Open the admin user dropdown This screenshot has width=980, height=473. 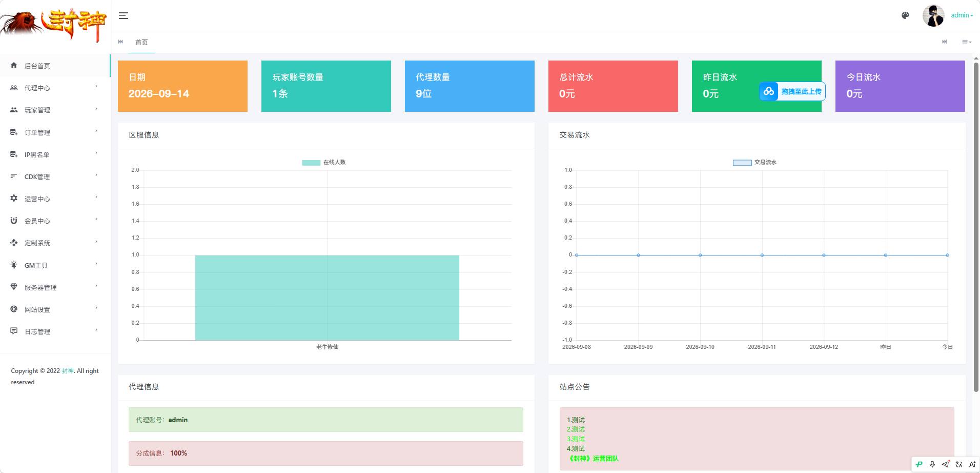(x=962, y=15)
